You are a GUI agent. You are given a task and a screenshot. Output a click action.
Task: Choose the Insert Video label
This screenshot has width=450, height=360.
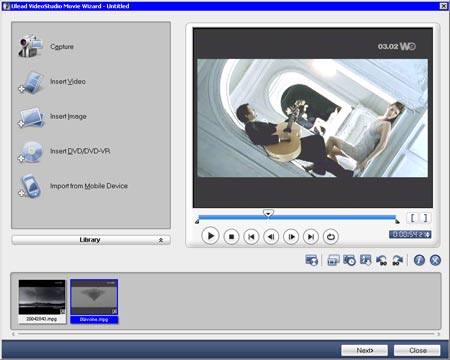[x=68, y=82]
